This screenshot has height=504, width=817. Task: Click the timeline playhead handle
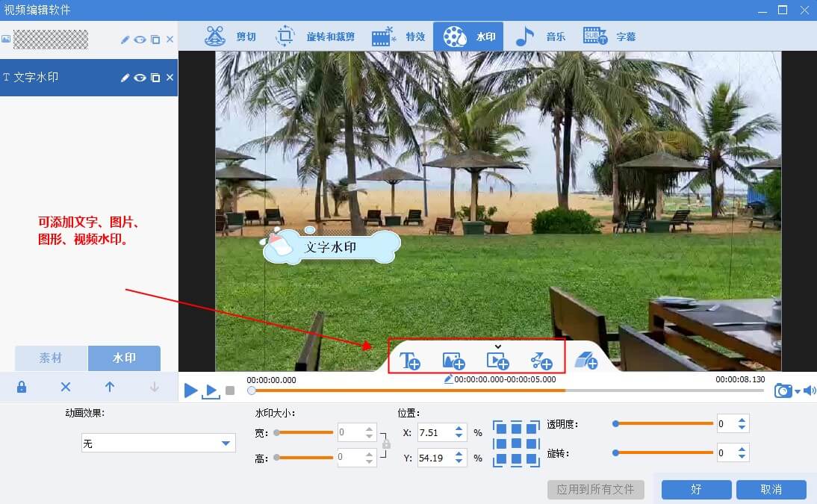(x=252, y=391)
